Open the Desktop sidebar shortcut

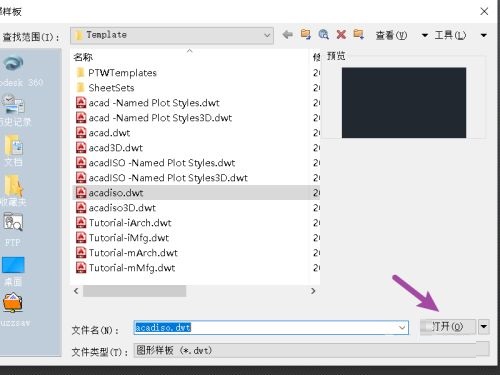[13, 271]
